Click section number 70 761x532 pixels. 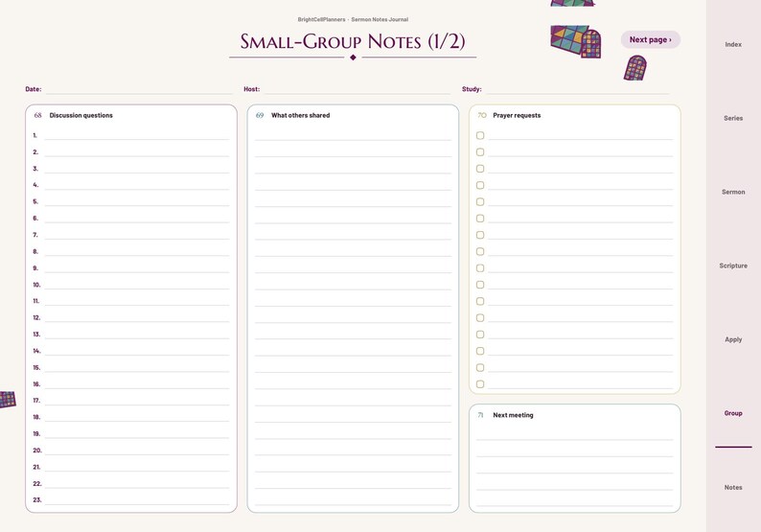[x=481, y=115]
